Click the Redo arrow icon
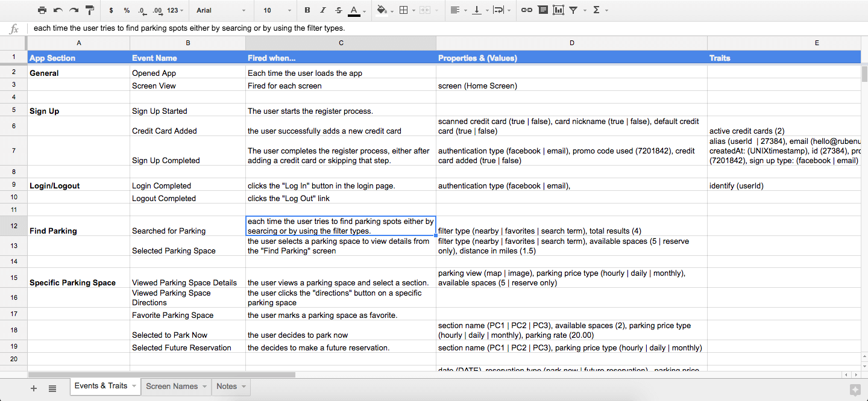868x401 pixels. 74,10
